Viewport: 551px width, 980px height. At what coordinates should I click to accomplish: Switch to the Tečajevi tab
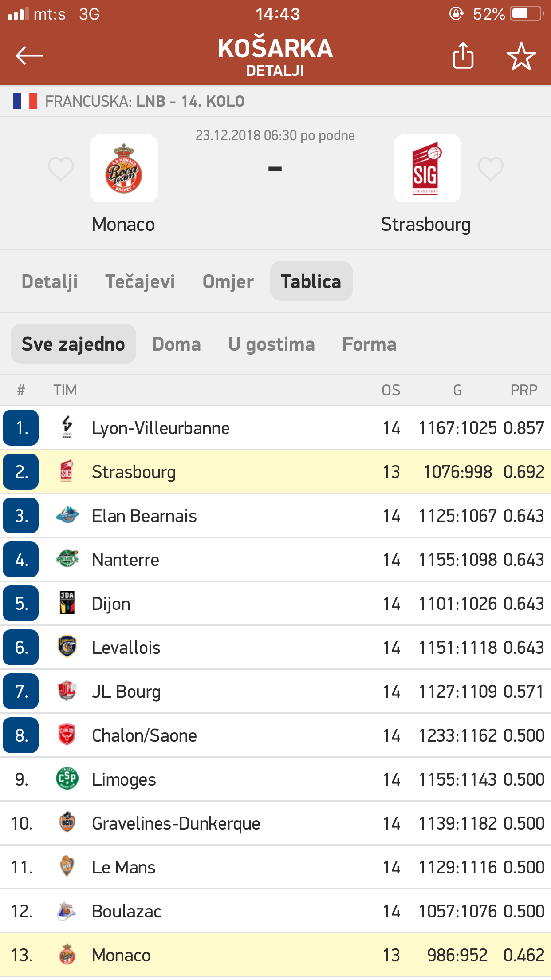pyautogui.click(x=140, y=281)
